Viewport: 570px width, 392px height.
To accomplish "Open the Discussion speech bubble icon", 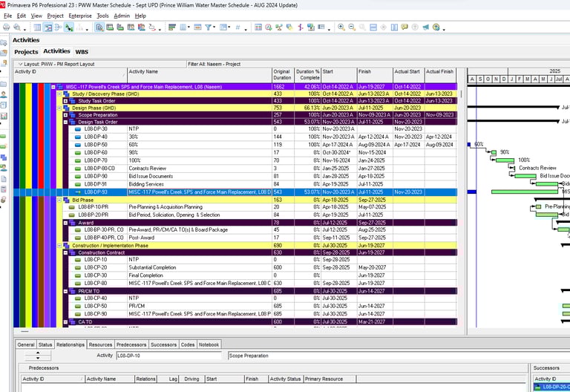I will 404,27.
